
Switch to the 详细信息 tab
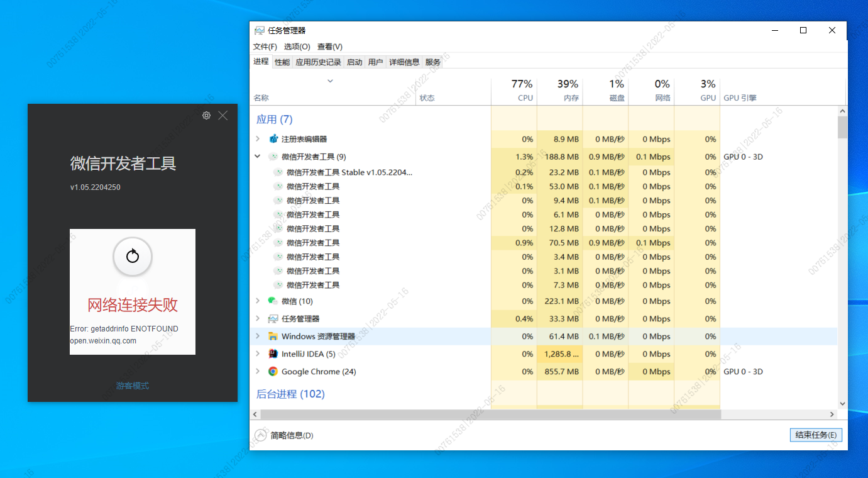404,62
